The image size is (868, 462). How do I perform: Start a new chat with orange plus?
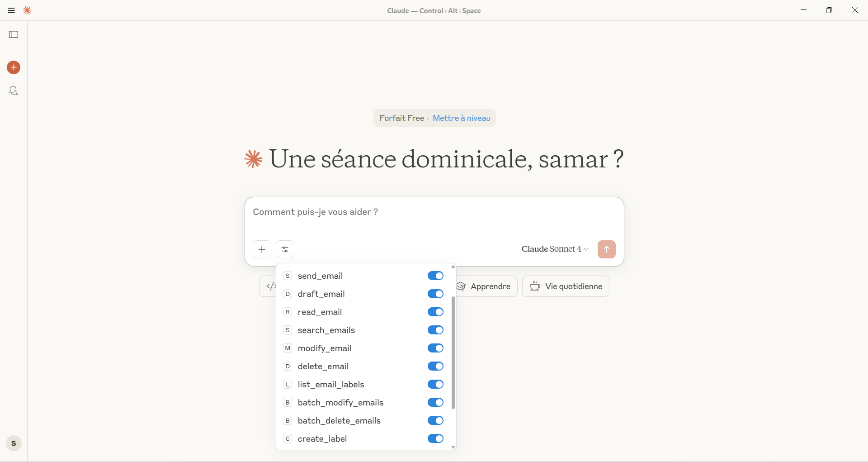coord(14,67)
